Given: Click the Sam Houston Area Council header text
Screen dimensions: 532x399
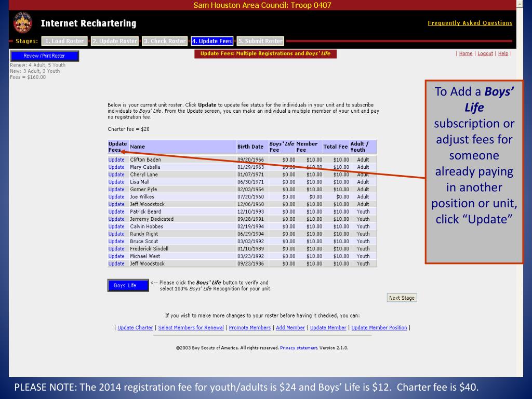Looking at the screenshot, I should coord(262,5).
